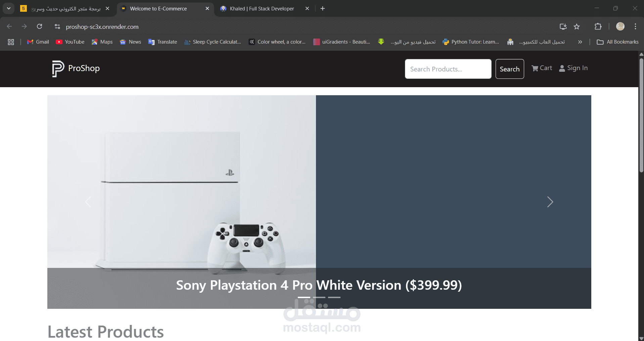Open the Arabic games download bookmark
Image resolution: width=644 pixels, height=341 pixels.
tap(536, 42)
